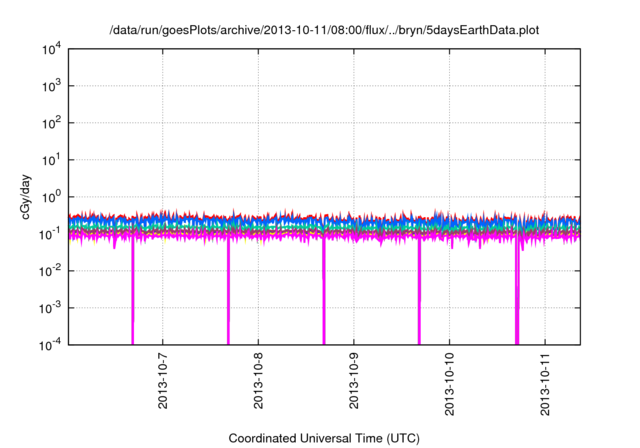Click the magenta dropout spike before 2013-10-7
Image resolution: width=640 pixels, height=448 pixels.
click(133, 292)
